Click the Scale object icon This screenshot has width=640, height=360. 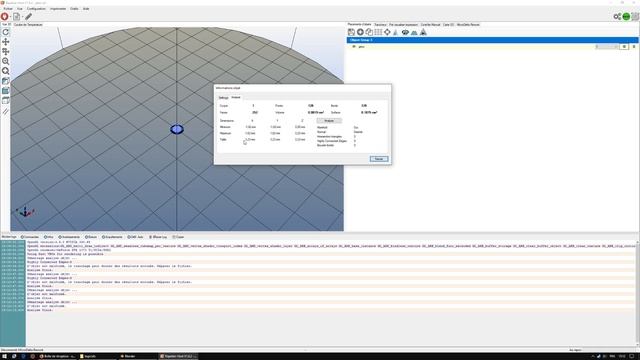pos(395,32)
